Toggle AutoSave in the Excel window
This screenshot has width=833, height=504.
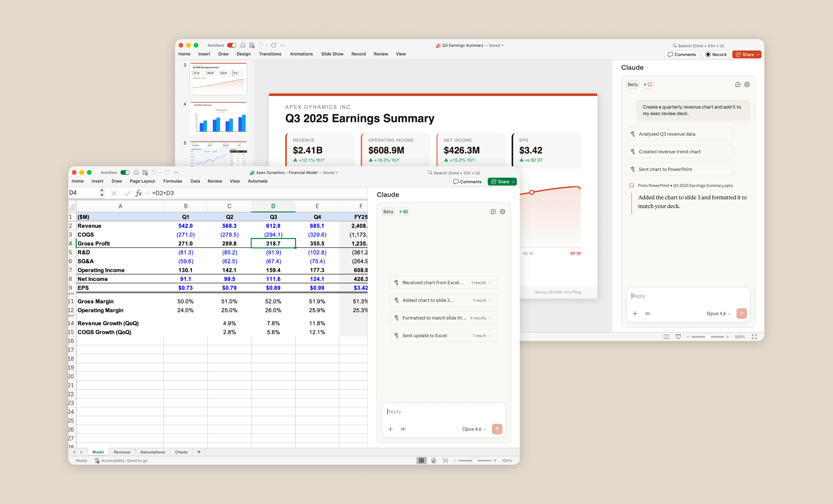pos(125,173)
